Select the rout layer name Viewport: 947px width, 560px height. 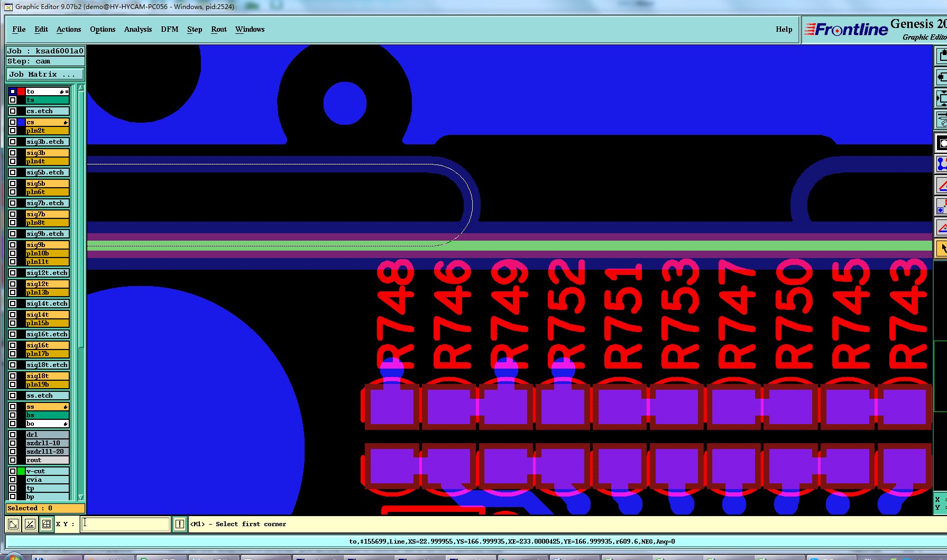(x=47, y=460)
